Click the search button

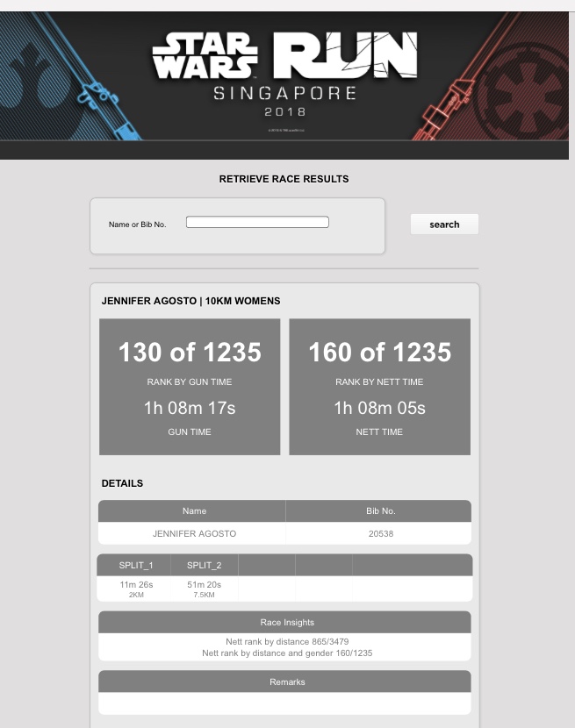[x=444, y=225]
